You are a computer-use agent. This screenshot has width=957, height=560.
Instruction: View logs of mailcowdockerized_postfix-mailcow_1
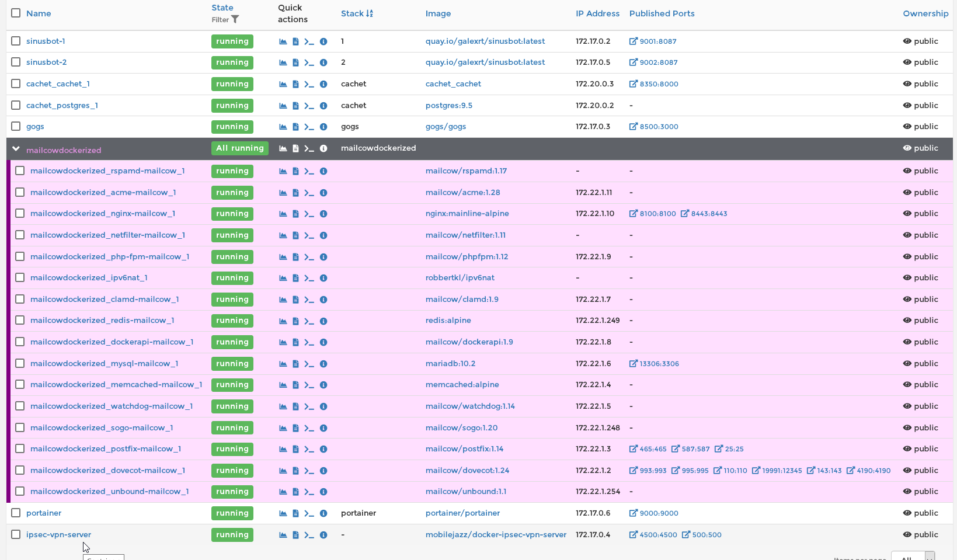coord(295,449)
